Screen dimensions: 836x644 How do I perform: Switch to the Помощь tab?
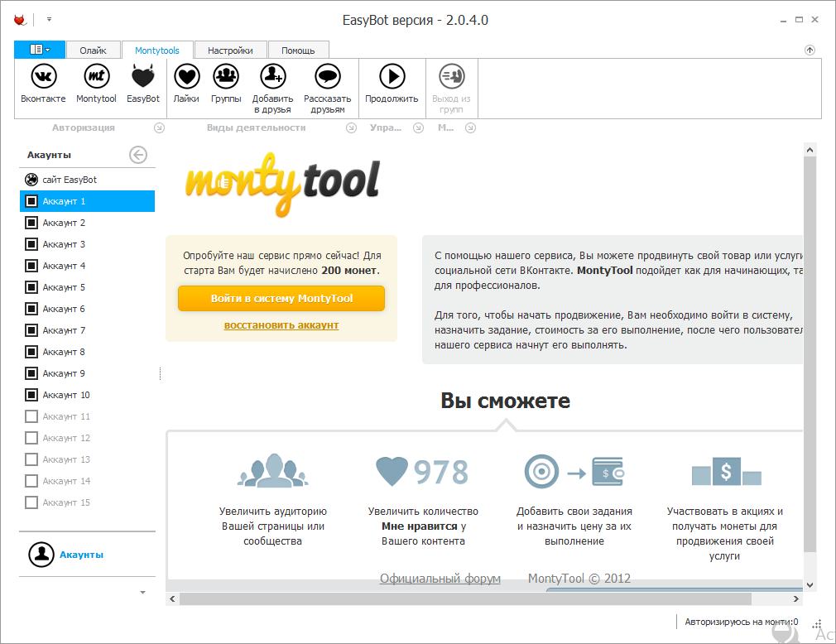(298, 50)
